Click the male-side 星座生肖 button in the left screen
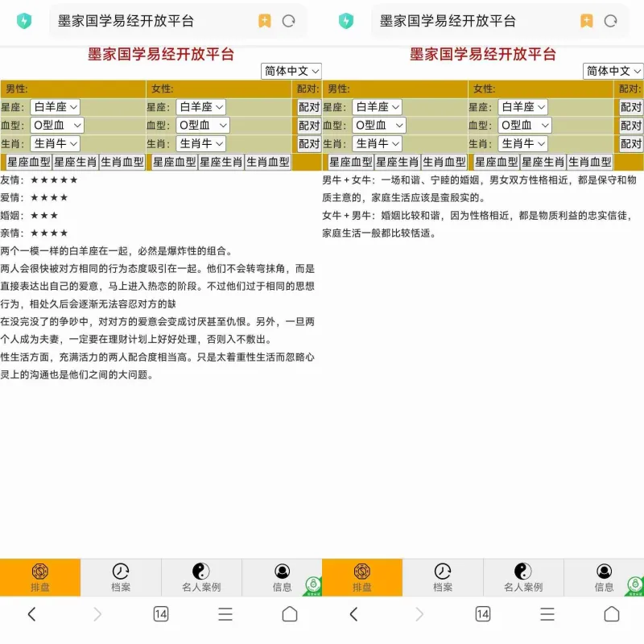644x644 pixels. 76,162
